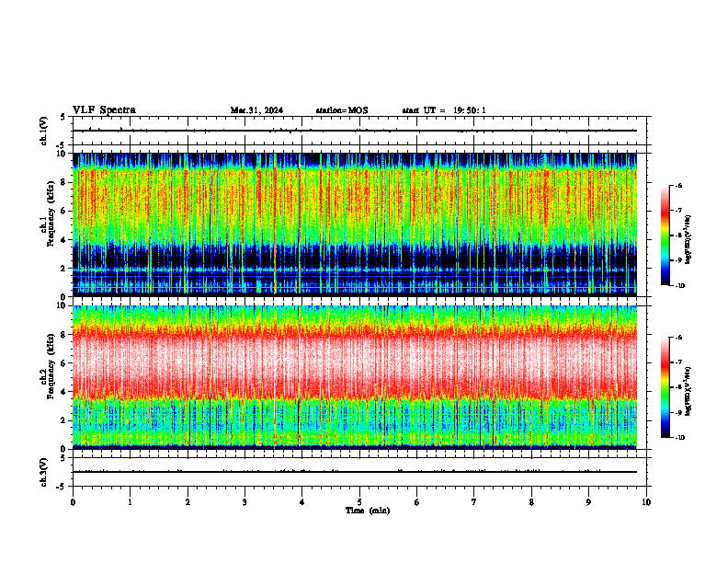The height and width of the screenshot is (563, 728).
Task: Click the "VLF Spectra" title text
Action: pos(104,110)
